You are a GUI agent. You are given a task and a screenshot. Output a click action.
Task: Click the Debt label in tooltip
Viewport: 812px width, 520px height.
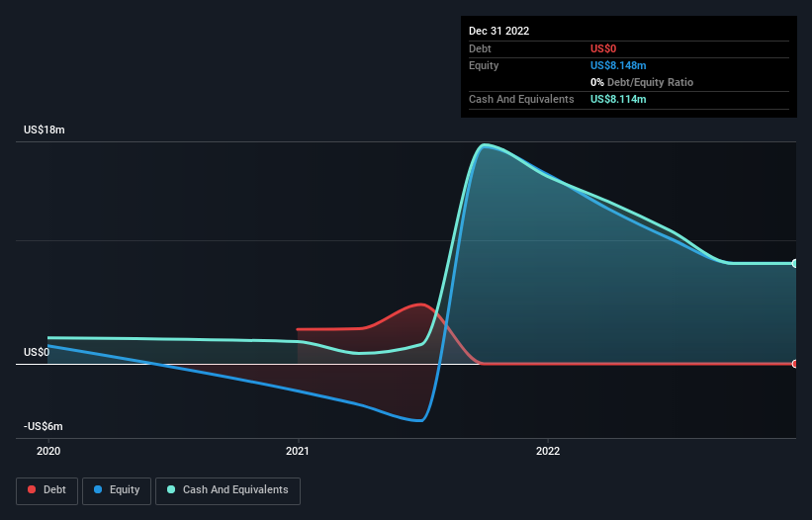[480, 48]
